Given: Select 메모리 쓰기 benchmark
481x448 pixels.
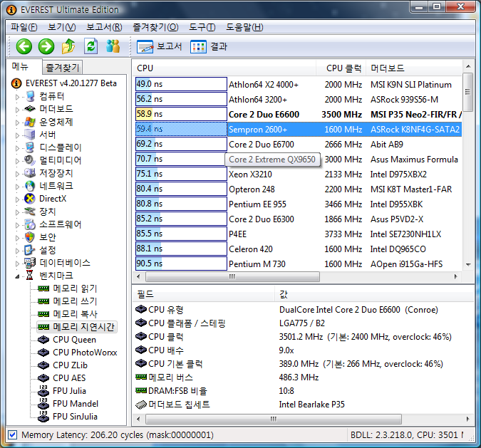Looking at the screenshot, I should 75,301.
